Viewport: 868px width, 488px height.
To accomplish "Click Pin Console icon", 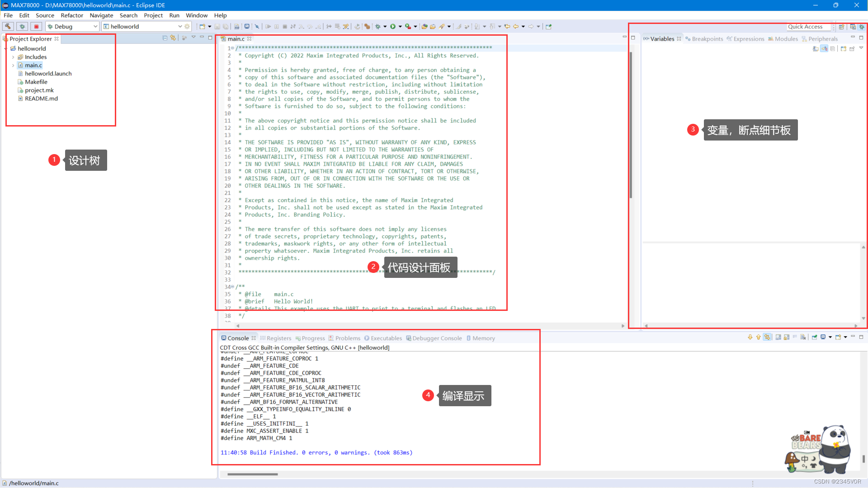I will tap(814, 337).
